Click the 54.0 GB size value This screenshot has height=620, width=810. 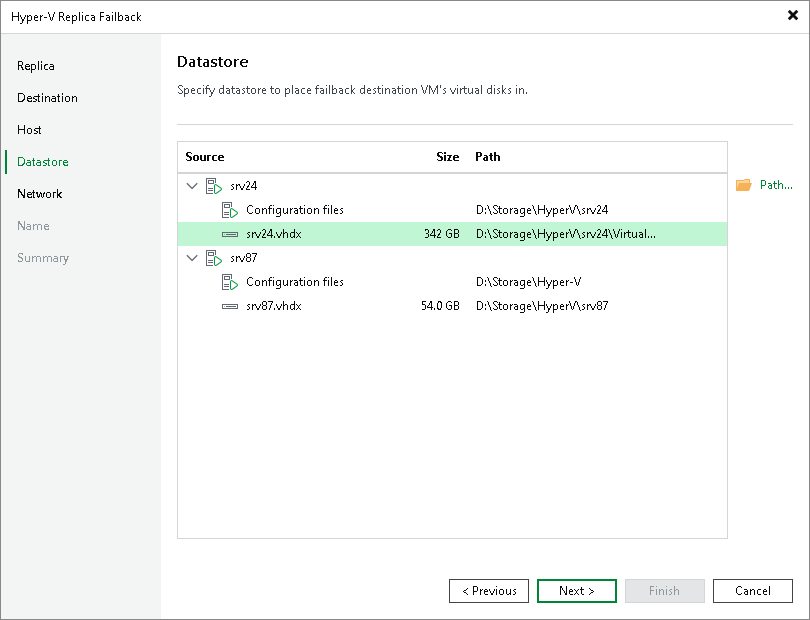(440, 306)
